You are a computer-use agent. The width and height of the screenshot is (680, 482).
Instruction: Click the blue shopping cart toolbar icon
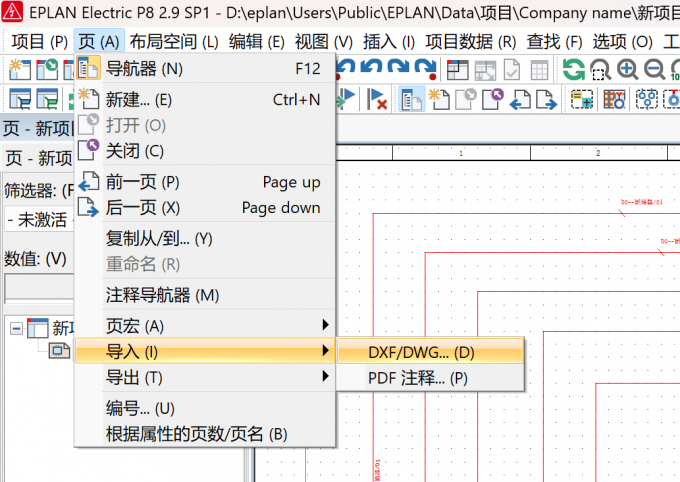(20, 99)
